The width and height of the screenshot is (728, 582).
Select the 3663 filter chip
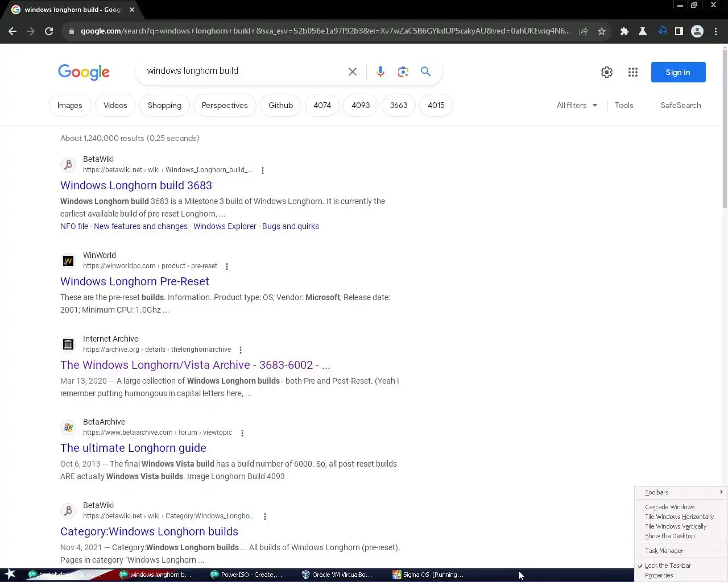tap(399, 105)
